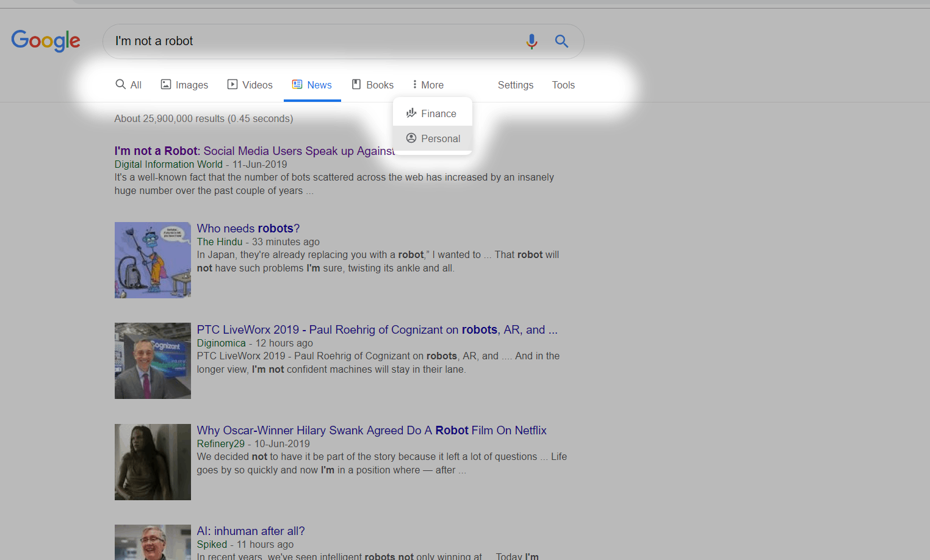Click the magnifying glass to run search

click(561, 41)
